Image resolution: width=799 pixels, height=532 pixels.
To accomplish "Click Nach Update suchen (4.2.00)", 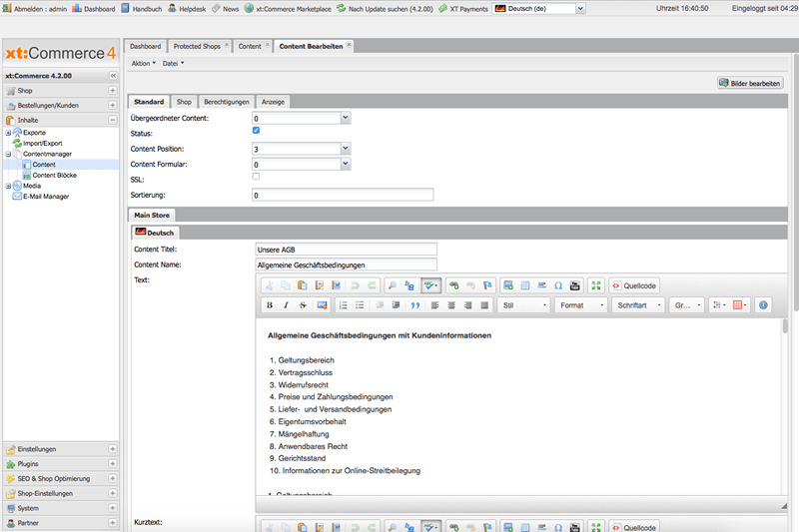I will pyautogui.click(x=385, y=9).
